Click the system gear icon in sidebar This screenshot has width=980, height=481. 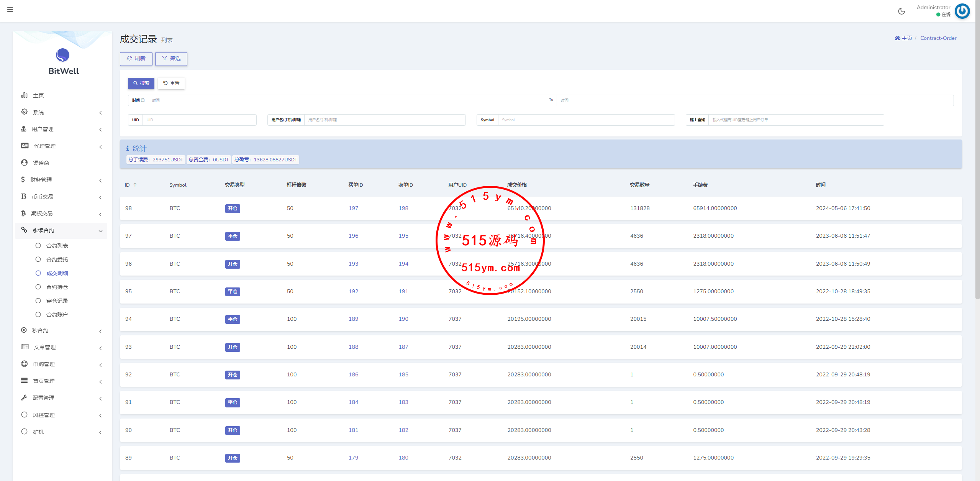coord(24,112)
